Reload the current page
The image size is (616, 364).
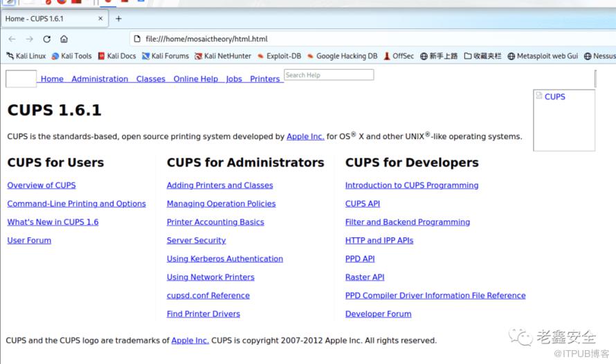(46, 39)
